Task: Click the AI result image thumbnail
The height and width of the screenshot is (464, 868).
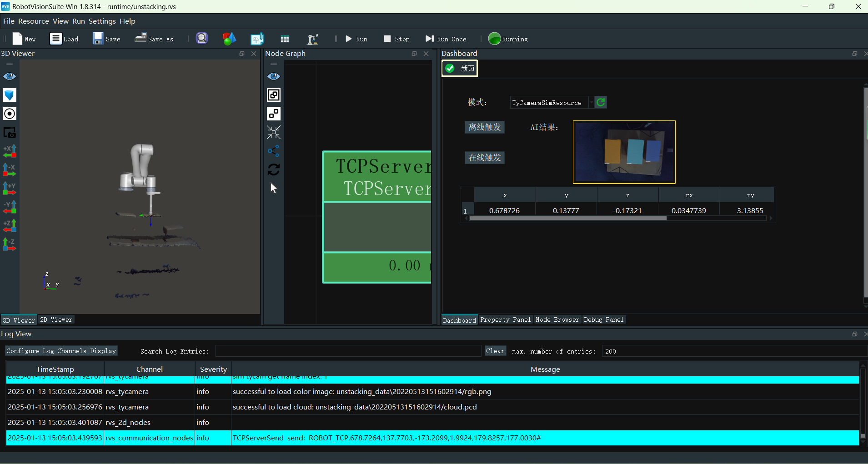Action: coord(624,152)
